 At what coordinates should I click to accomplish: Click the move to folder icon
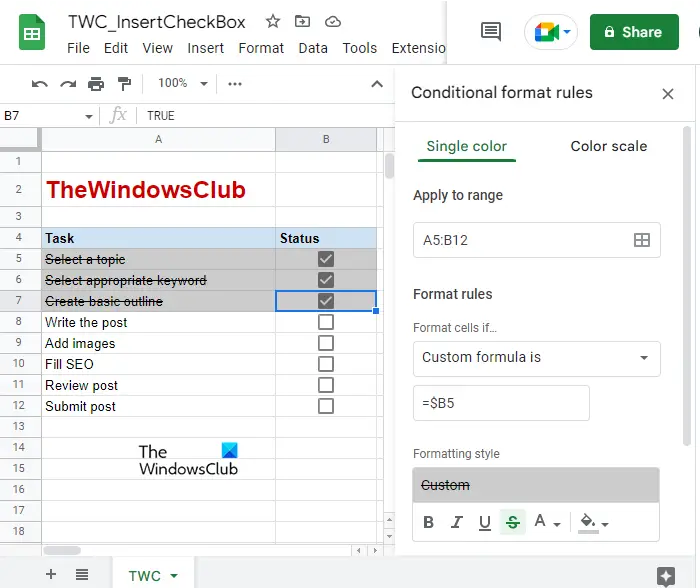coord(302,21)
